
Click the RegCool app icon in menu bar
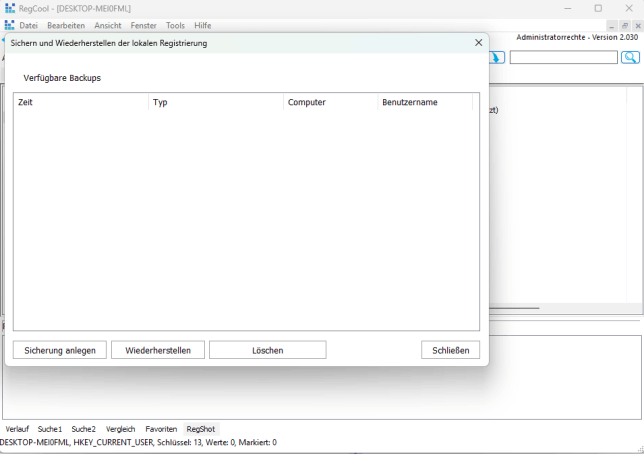(9, 25)
